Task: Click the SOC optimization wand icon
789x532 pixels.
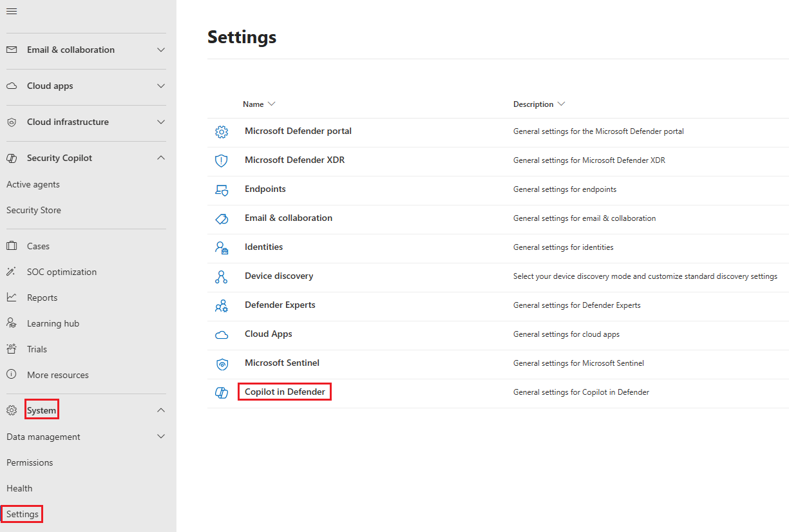Action: (x=12, y=272)
